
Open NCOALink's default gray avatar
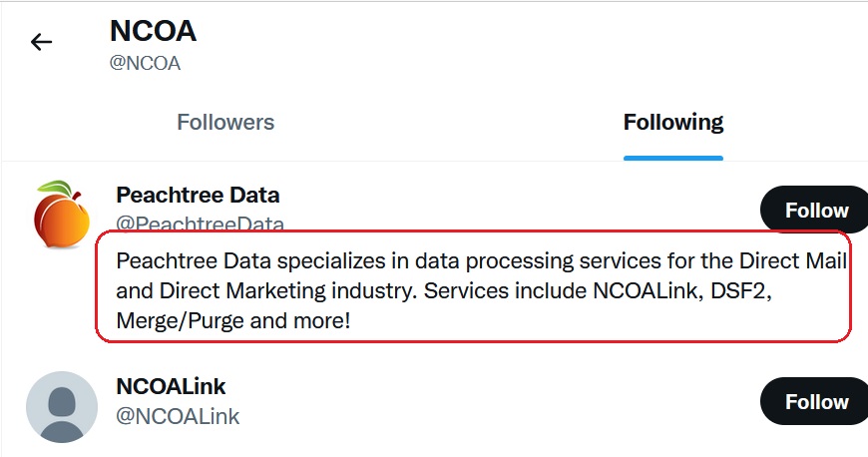pos(62,407)
